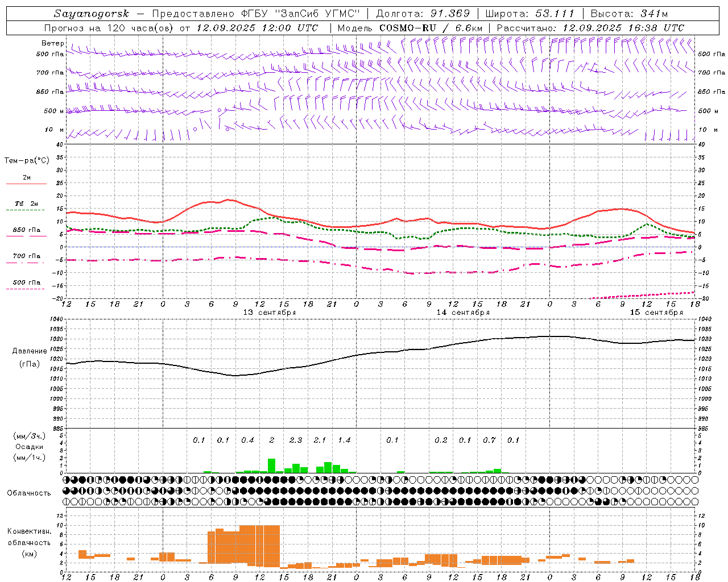Click the red line sample under "2м" legend
Viewport: 728px width, 582px height.
click(x=26, y=184)
